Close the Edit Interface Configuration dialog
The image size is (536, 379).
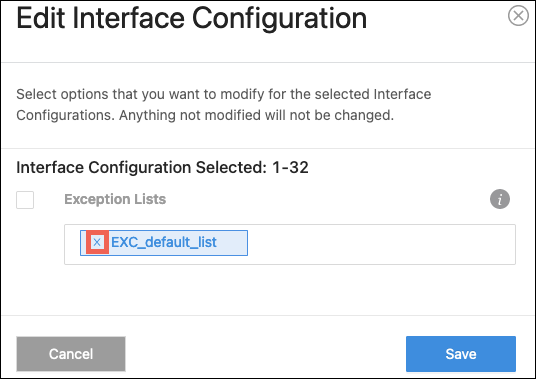click(518, 15)
